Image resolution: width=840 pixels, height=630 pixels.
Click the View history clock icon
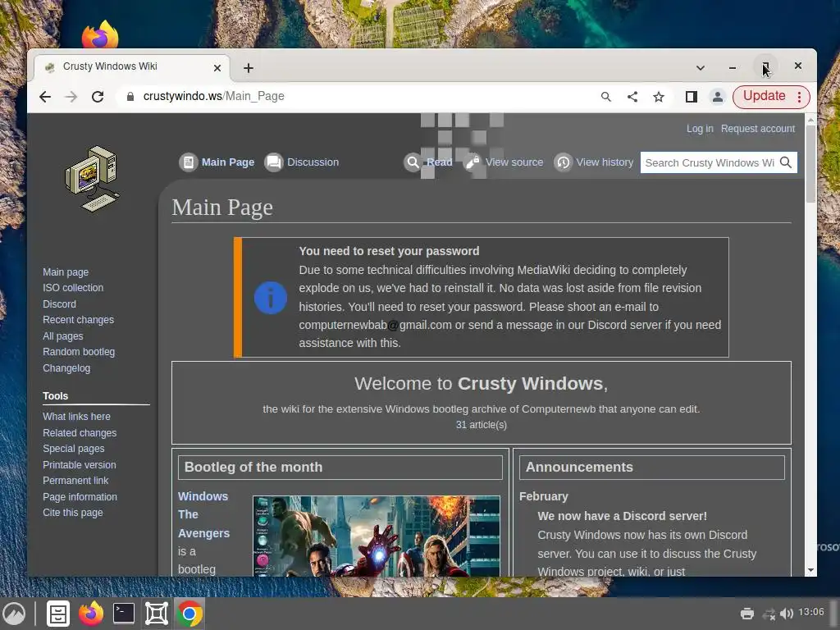coord(563,162)
